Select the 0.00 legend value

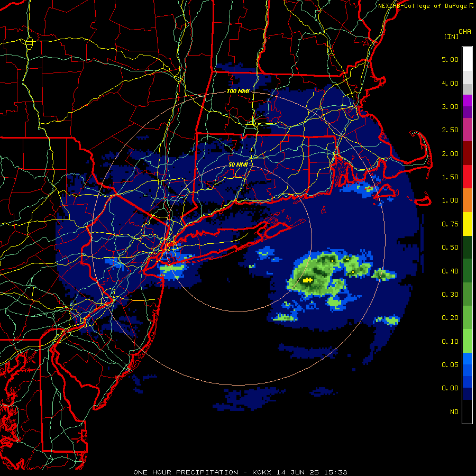pos(450,388)
